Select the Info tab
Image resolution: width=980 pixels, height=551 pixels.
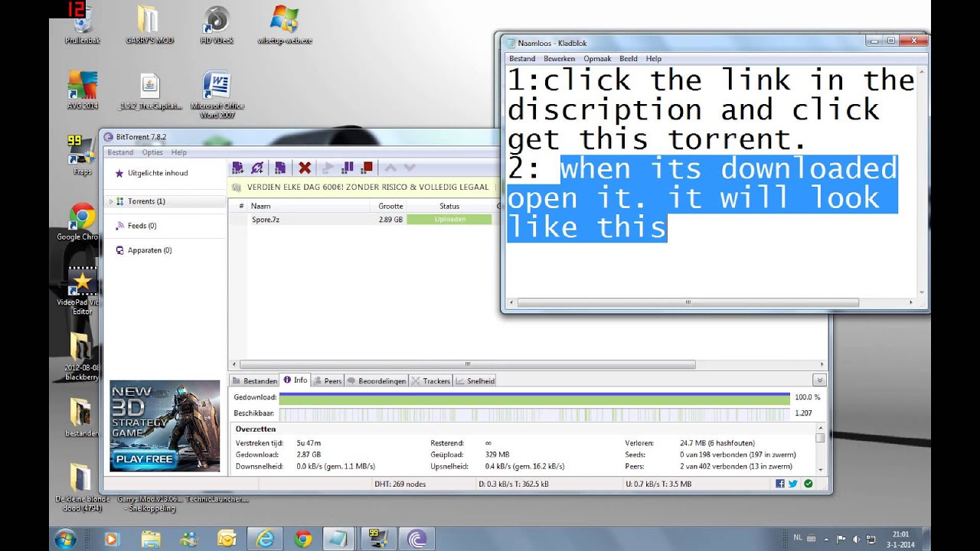(x=295, y=380)
